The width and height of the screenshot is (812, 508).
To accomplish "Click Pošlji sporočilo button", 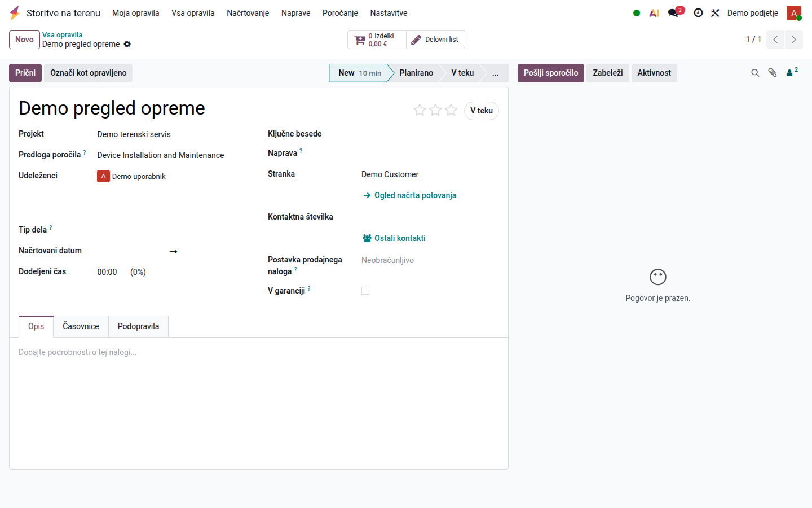I will pyautogui.click(x=551, y=73).
